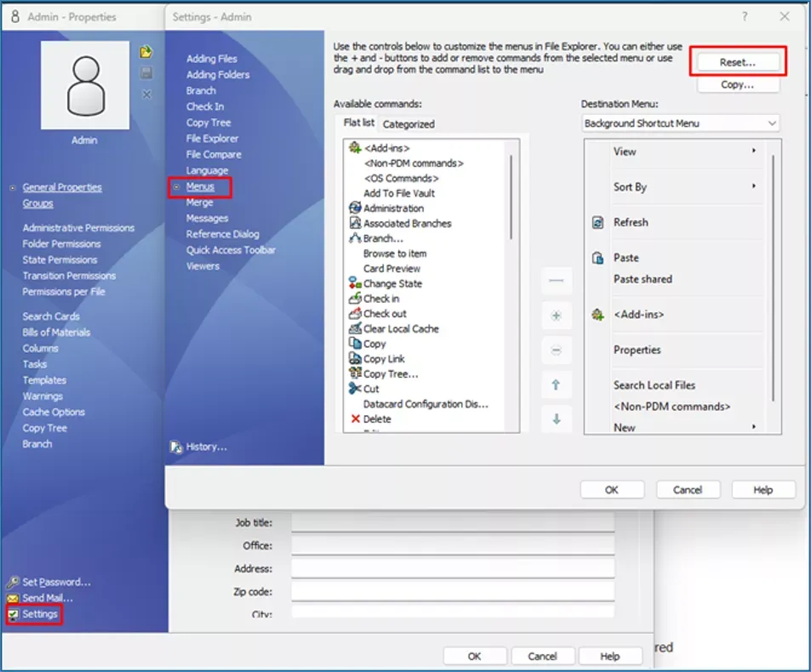Open Administrative Permissions page
Screen dimensions: 811x672
[x=78, y=228]
